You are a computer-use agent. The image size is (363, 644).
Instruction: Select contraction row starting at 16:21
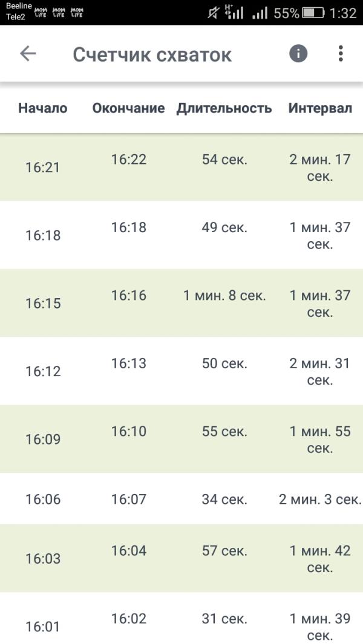tap(181, 167)
